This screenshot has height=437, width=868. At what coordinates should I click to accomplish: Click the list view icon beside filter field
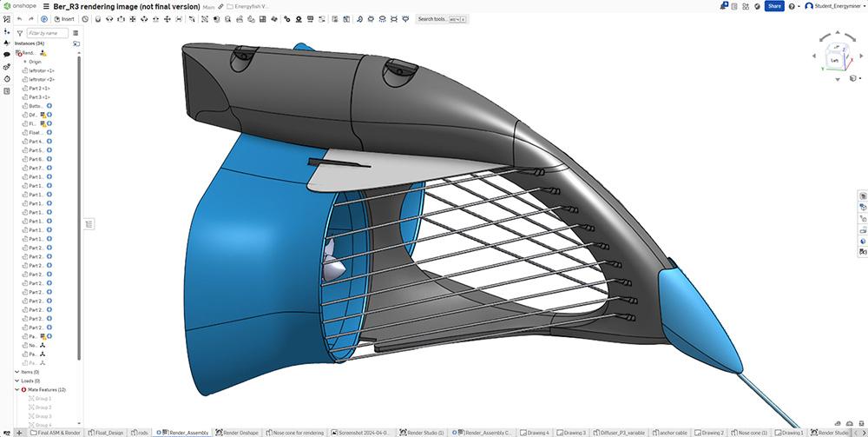click(x=76, y=33)
